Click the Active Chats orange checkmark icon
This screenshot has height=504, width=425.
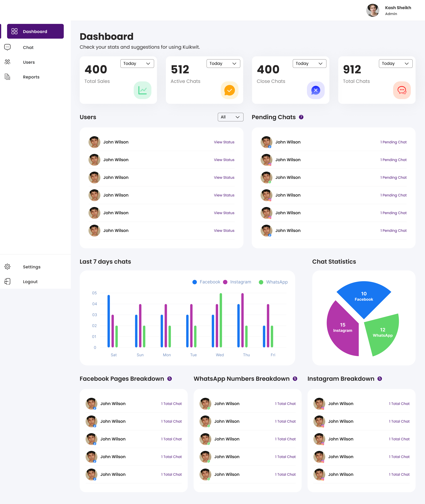229,90
